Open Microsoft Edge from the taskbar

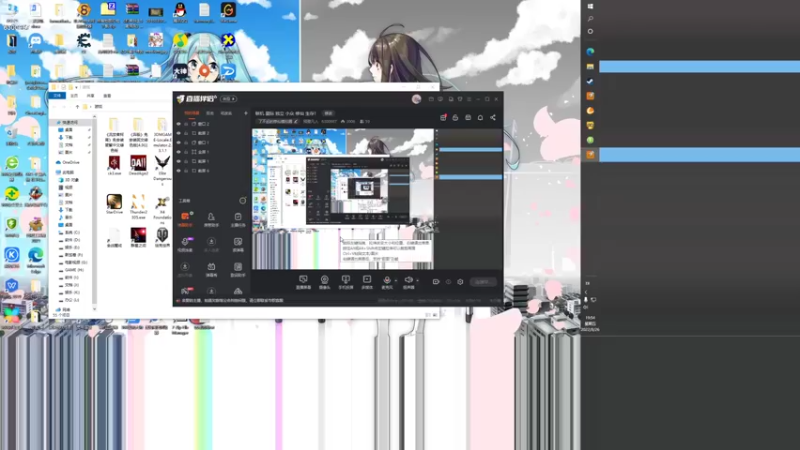click(590, 52)
